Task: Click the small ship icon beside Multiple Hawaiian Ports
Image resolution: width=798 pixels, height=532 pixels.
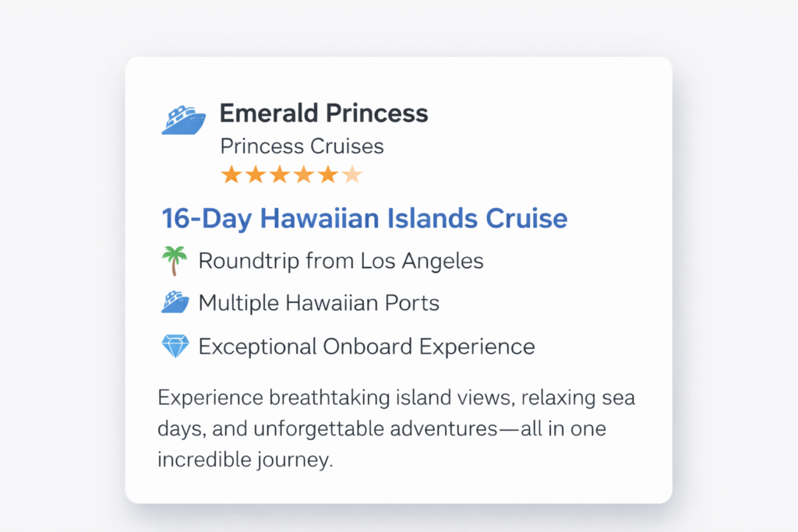Action: click(175, 302)
